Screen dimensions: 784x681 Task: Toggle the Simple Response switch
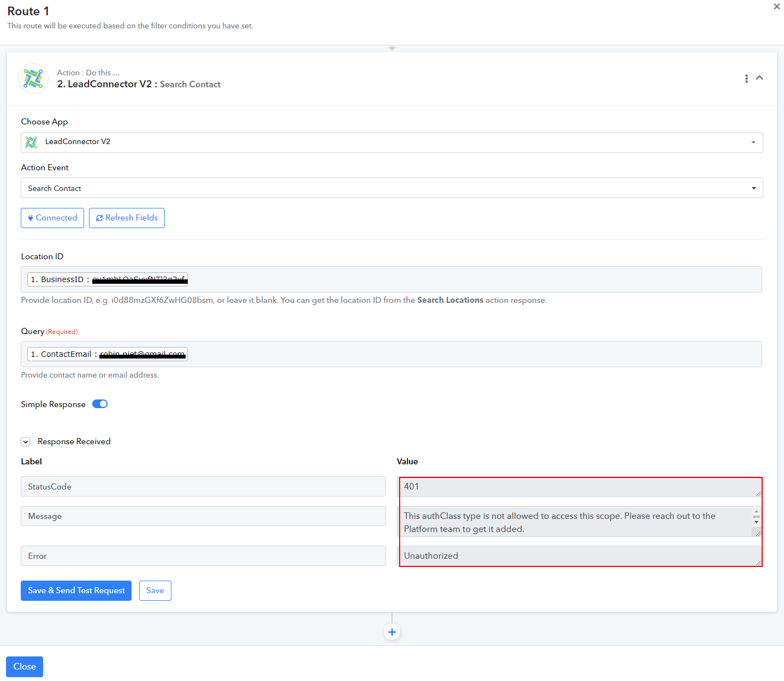pos(100,404)
